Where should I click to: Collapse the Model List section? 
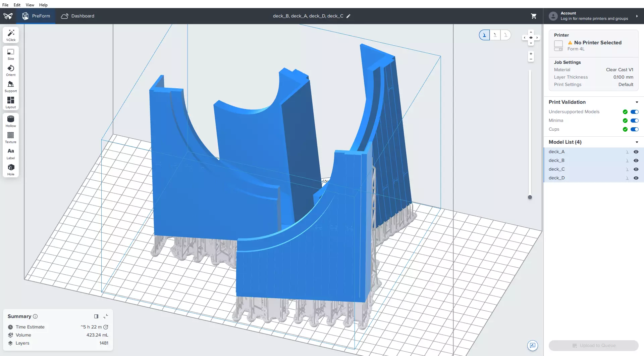point(637,142)
